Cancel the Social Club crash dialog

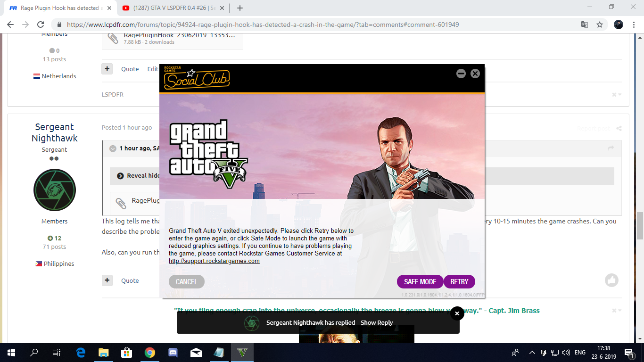[x=187, y=282]
